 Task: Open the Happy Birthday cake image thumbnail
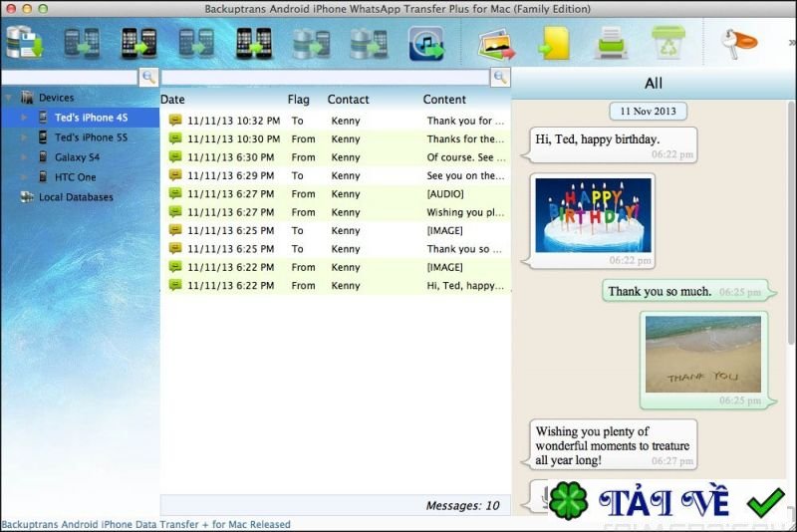coord(591,215)
